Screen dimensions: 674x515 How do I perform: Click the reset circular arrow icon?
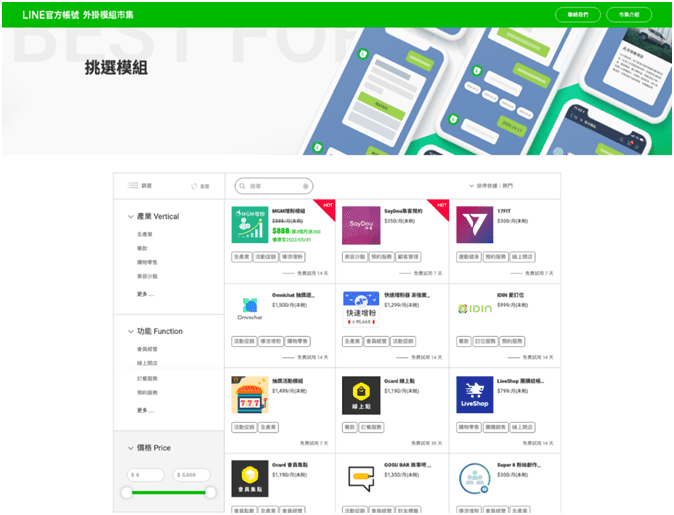point(194,186)
